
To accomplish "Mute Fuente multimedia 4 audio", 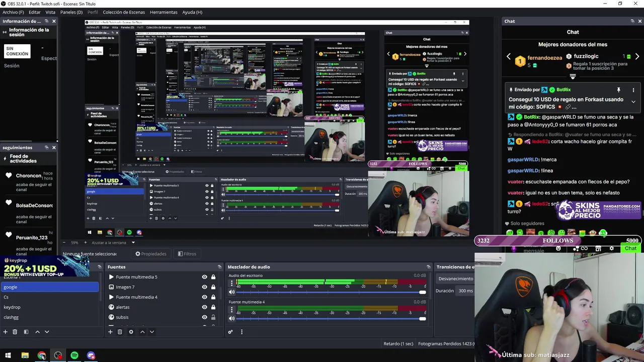I will pos(232,318).
